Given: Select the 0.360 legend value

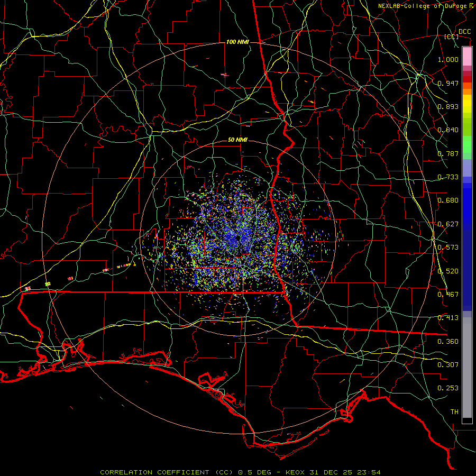Looking at the screenshot, I should point(448,342).
